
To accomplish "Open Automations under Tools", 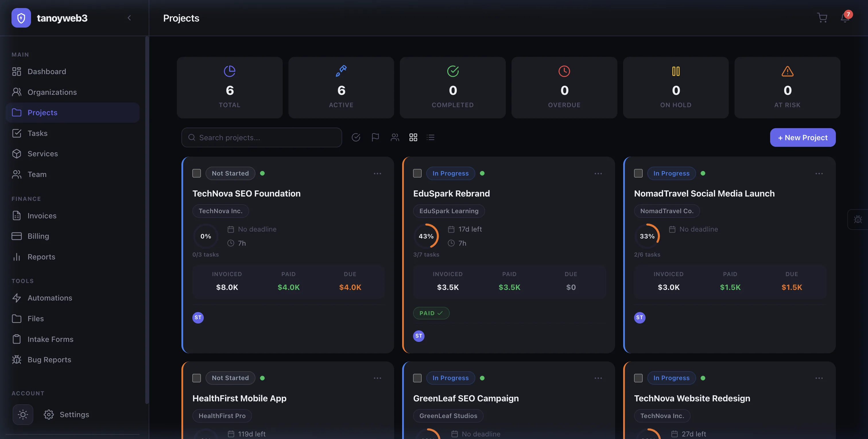I will coord(50,298).
